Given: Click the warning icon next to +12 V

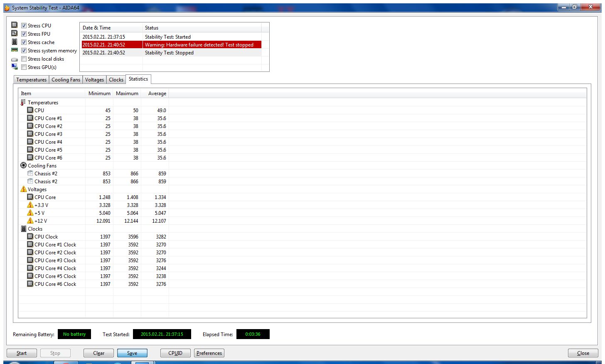Looking at the screenshot, I should pos(30,221).
